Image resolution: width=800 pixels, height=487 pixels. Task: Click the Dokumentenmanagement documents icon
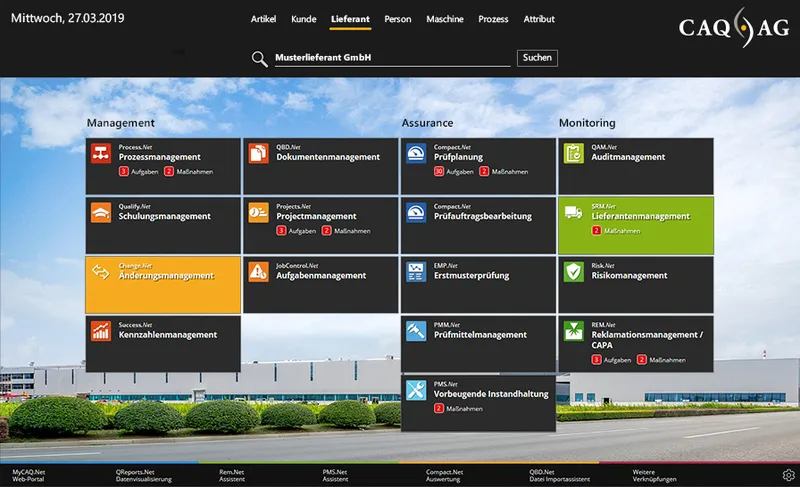[259, 153]
